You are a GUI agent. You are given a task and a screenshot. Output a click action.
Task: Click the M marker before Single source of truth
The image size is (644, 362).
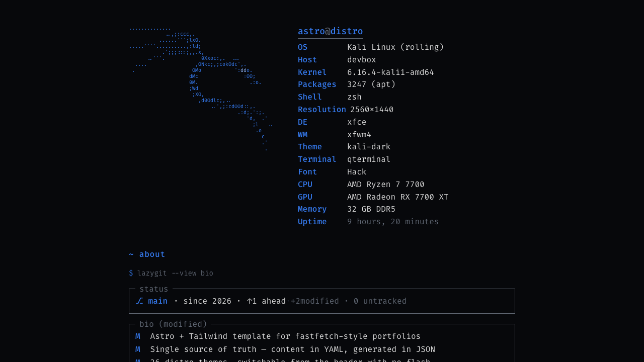tap(138, 349)
